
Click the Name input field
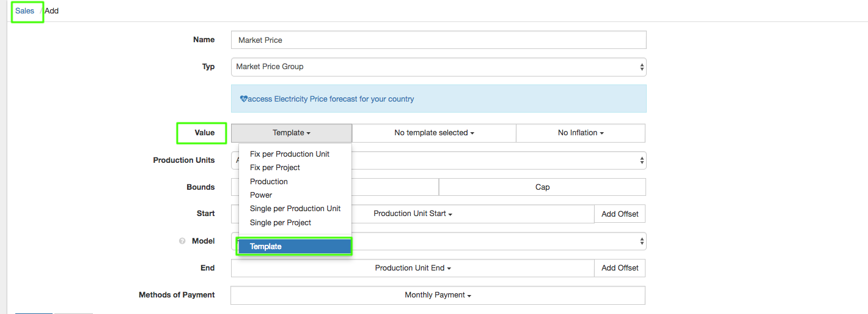tap(438, 40)
